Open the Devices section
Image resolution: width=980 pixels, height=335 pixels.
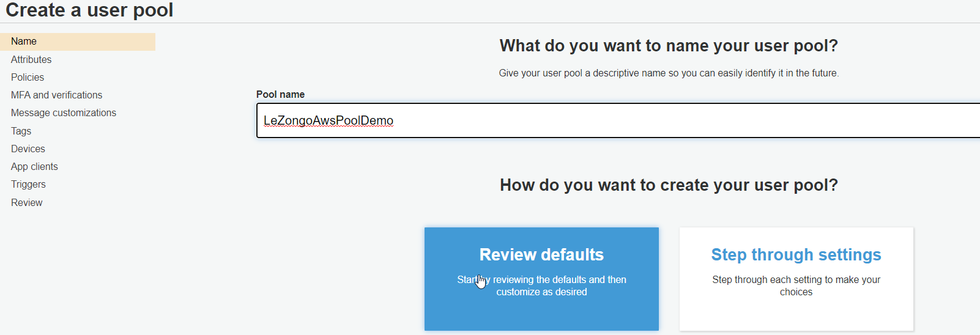[28, 149]
